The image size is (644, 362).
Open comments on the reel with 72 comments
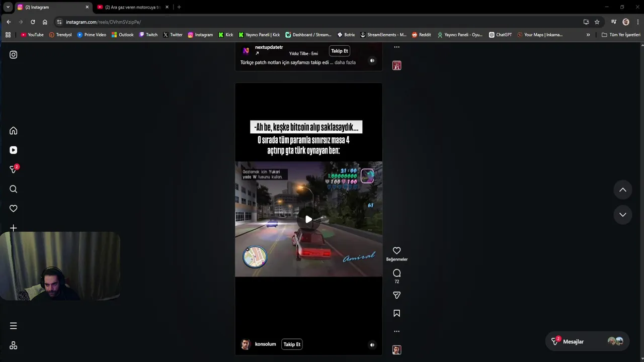(x=396, y=273)
